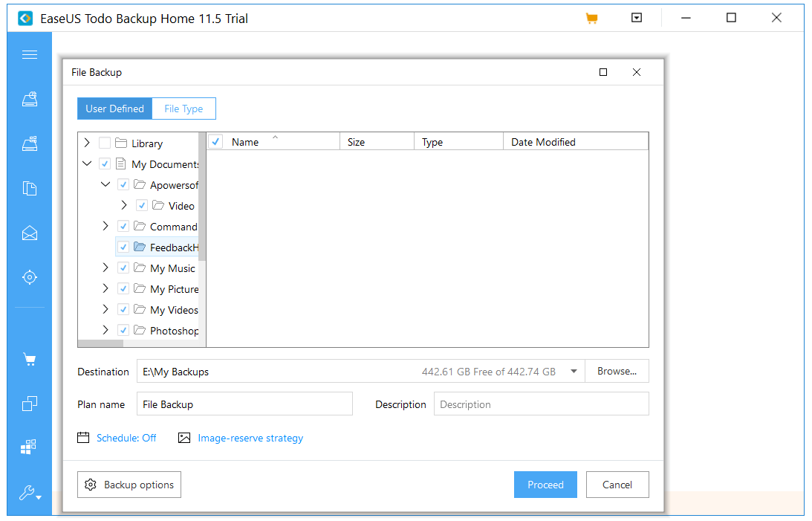Open the Image-reserve strategy link
This screenshot has height=521, width=812.
pyautogui.click(x=250, y=439)
